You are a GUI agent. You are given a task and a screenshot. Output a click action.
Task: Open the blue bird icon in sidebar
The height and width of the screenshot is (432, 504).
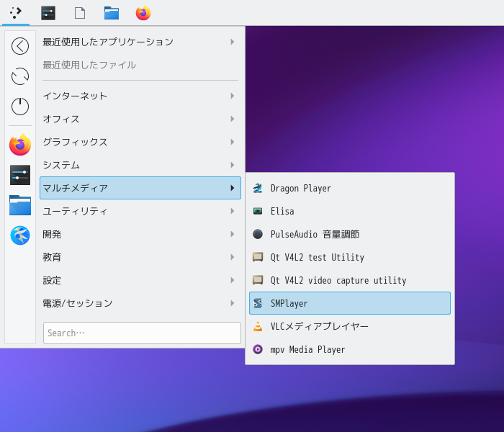pyautogui.click(x=20, y=235)
